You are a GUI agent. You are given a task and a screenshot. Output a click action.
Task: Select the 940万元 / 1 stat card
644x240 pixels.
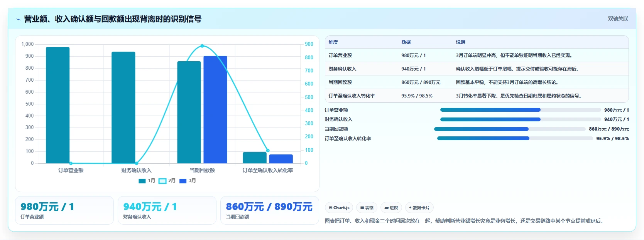coord(167,210)
